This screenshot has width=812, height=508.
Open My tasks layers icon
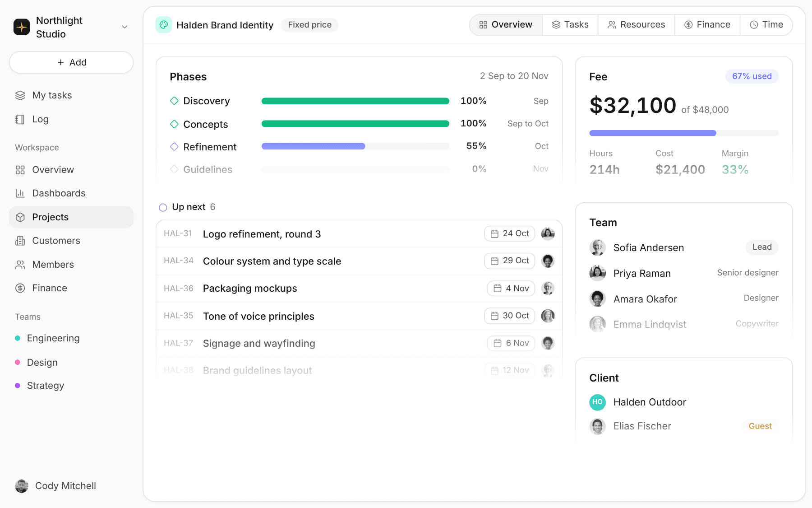coord(20,95)
